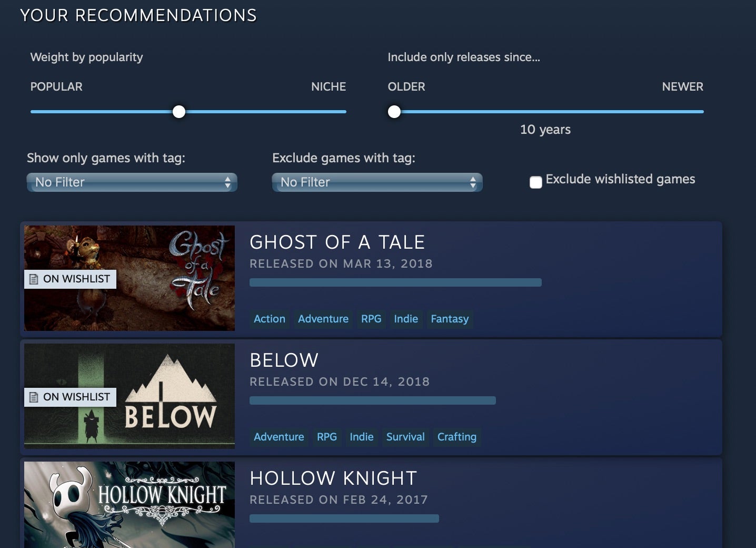Click the 'Released on Feb 24, 2017' text
Viewport: 756px width, 548px height.
[339, 500]
